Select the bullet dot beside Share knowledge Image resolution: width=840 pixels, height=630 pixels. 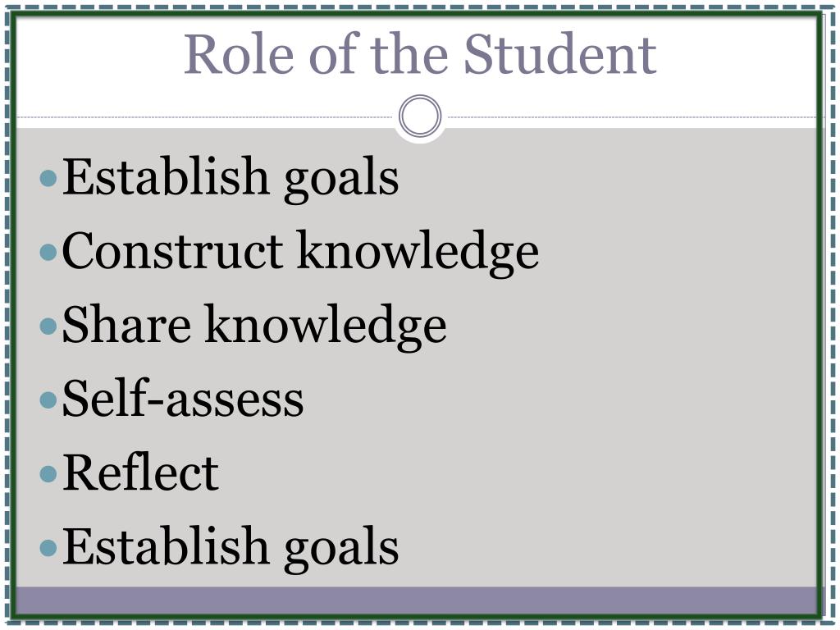(x=48, y=326)
